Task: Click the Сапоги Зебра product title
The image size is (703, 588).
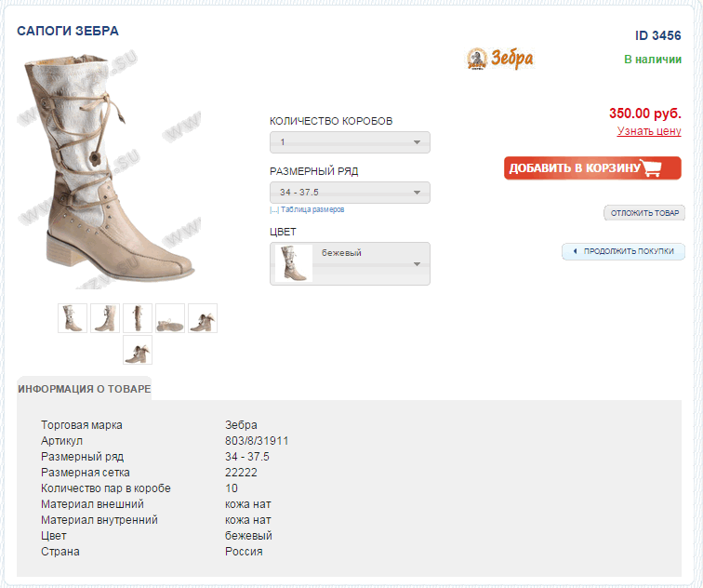Action: click(68, 31)
